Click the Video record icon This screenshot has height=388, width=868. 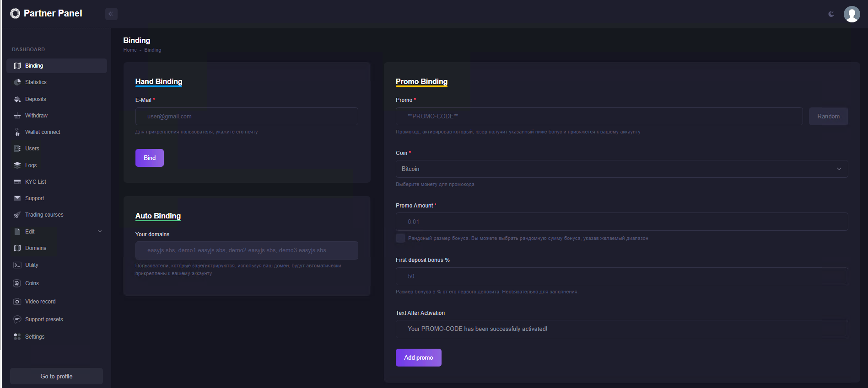17,302
